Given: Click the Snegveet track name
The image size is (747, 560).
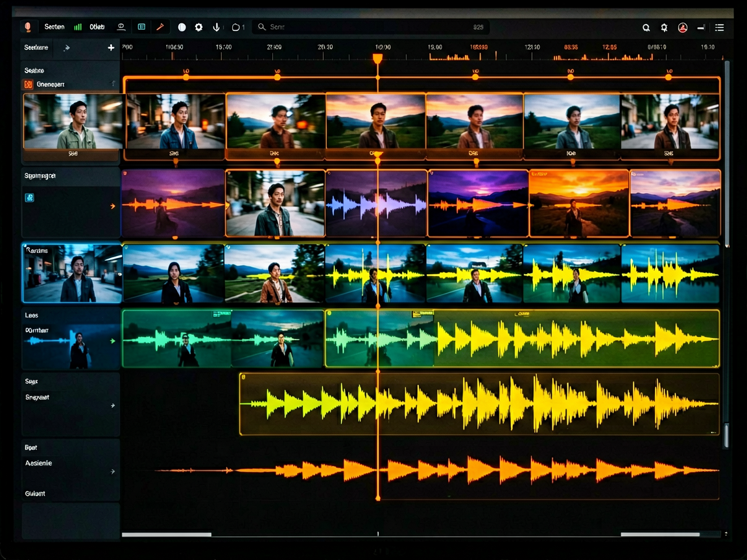Looking at the screenshot, I should [x=37, y=397].
